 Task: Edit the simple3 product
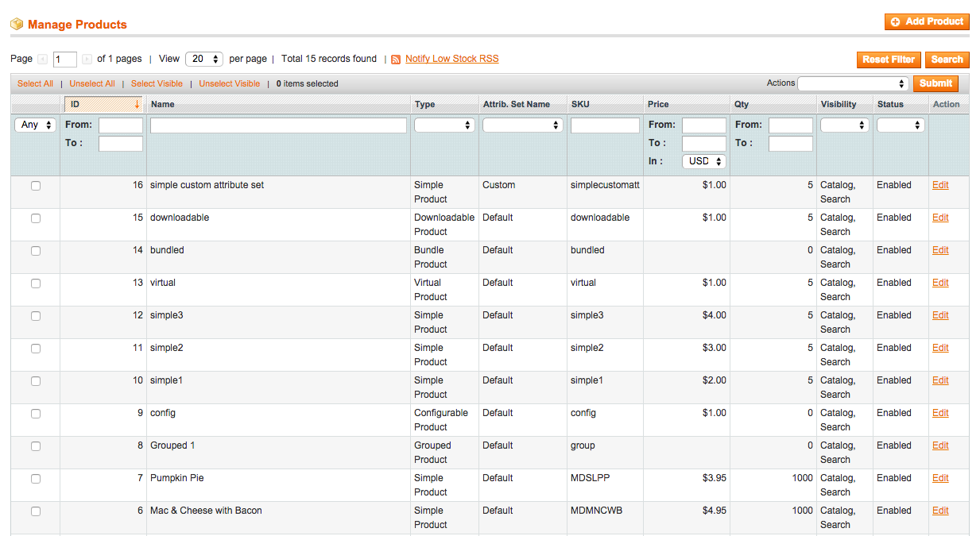pos(940,315)
